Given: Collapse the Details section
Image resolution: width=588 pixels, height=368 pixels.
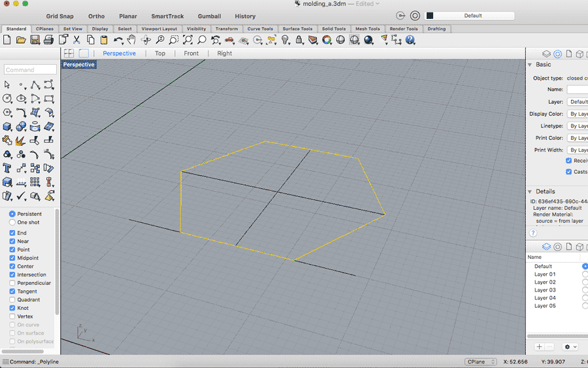Looking at the screenshot, I should [x=530, y=192].
